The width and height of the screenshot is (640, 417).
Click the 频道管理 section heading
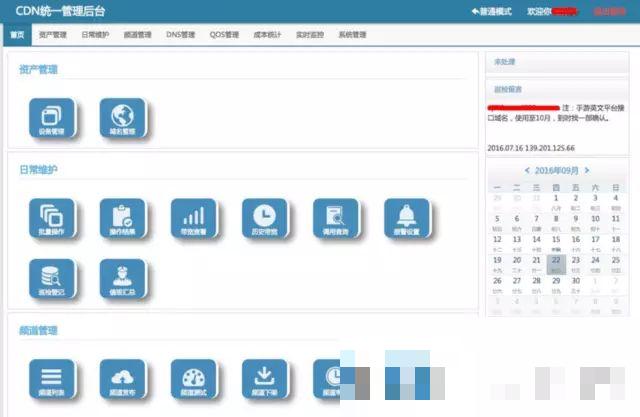pos(38,330)
